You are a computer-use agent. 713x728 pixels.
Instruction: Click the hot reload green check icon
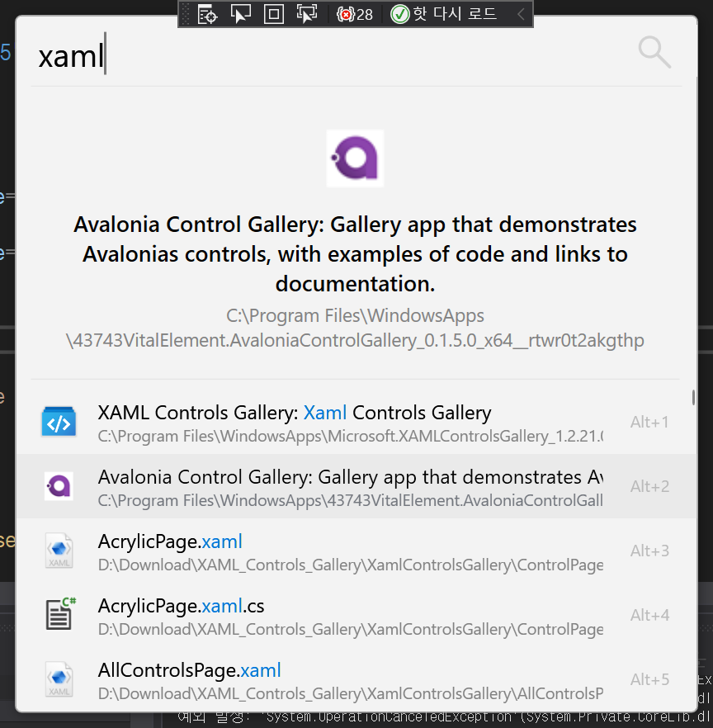pyautogui.click(x=399, y=14)
